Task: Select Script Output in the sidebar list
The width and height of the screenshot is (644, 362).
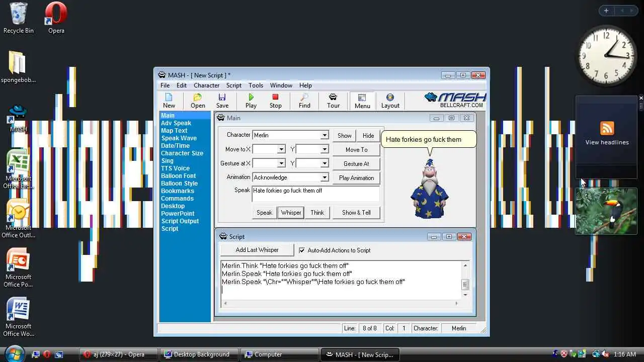Action: click(180, 221)
